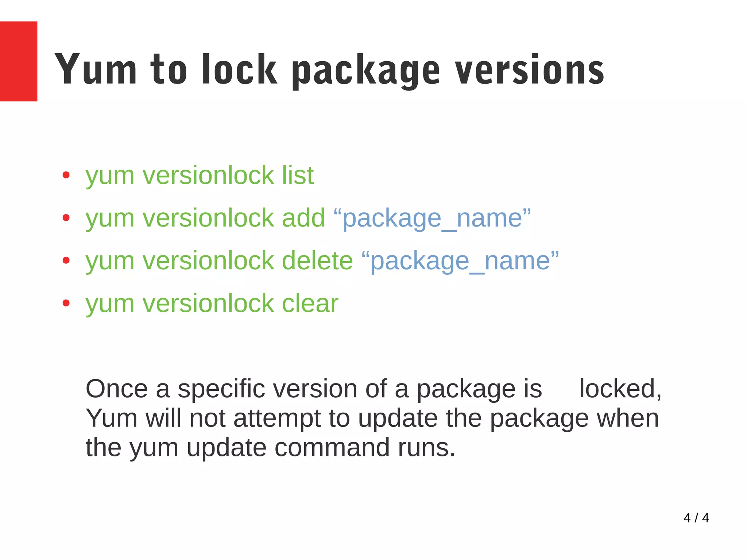This screenshot has height=560, width=747.
Task: Click the line 'the yum update command runs.'
Action: [271, 448]
